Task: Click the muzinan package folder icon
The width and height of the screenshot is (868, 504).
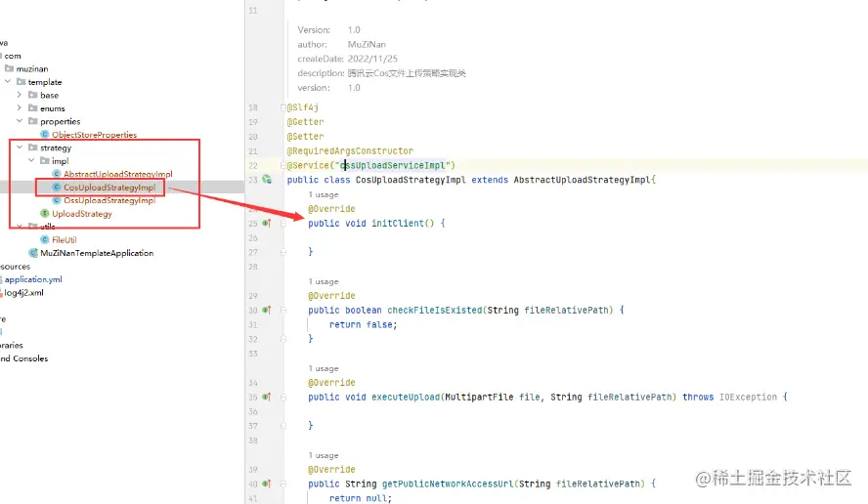Action: (x=9, y=68)
